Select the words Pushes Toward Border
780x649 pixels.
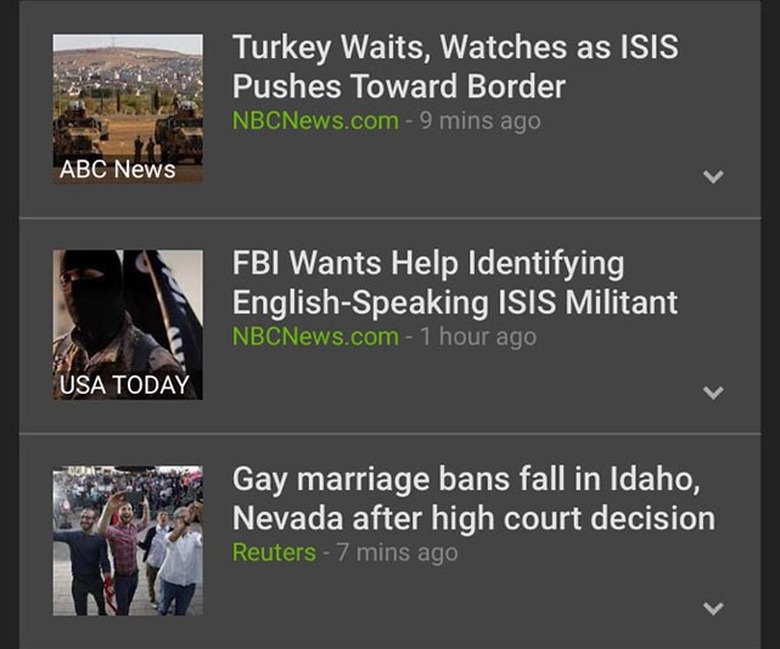click(x=399, y=86)
